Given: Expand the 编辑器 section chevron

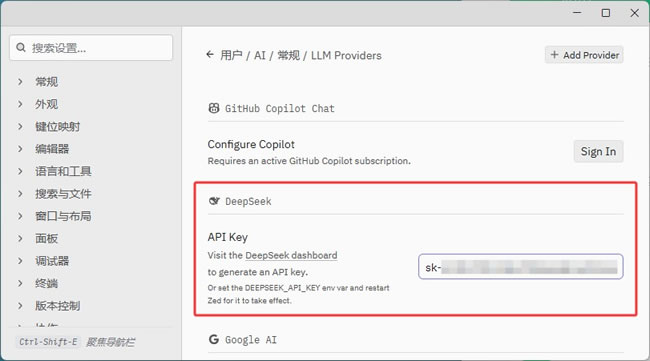Looking at the screenshot, I should click(20, 149).
